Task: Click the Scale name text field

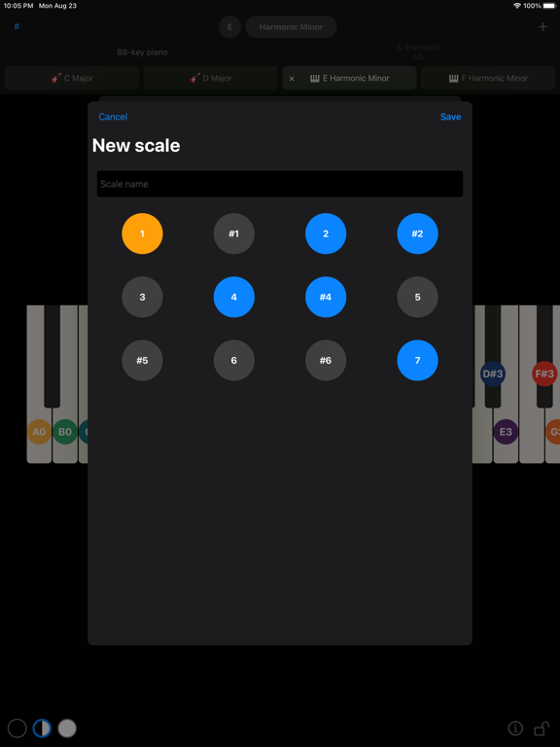Action: (x=280, y=184)
